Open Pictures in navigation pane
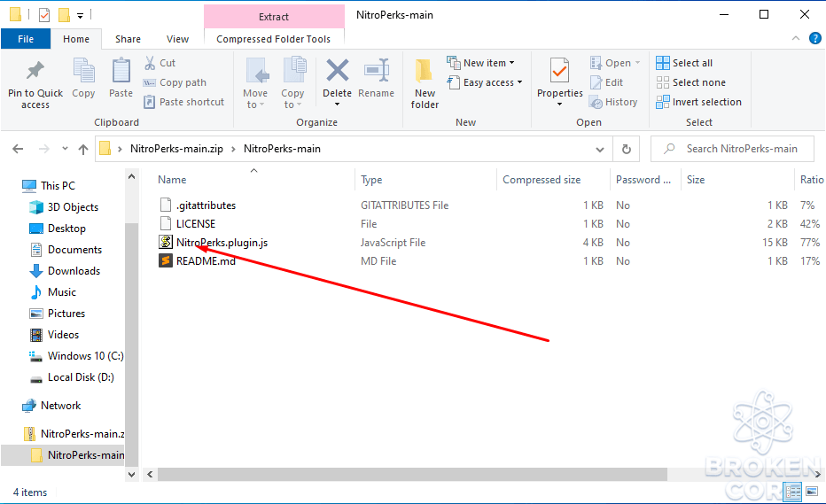 pos(66,314)
